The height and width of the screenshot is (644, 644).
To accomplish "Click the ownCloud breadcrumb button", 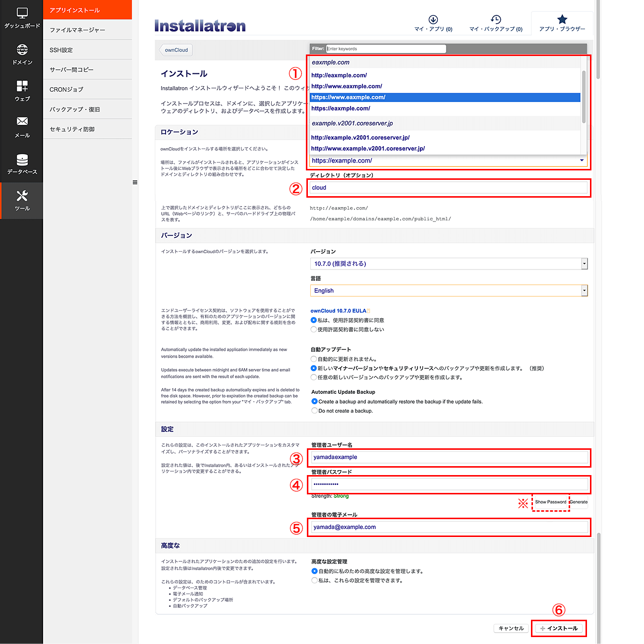I will tap(176, 50).
